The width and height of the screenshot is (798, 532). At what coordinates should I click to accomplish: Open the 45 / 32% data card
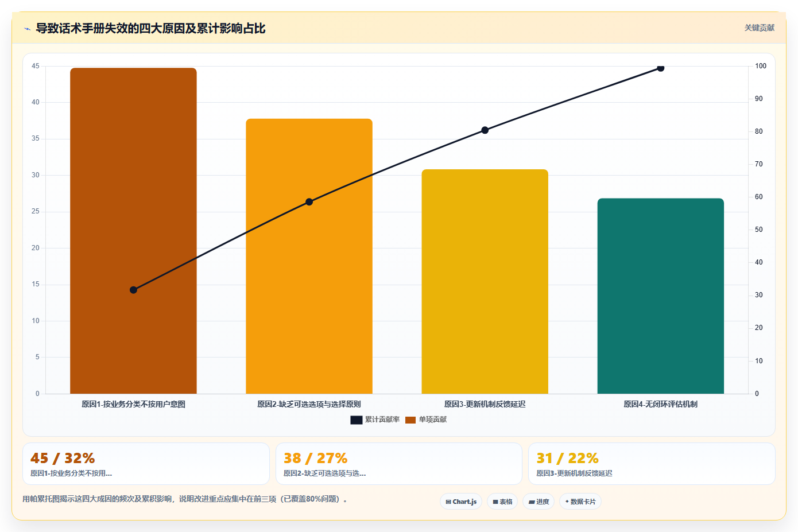[146, 464]
